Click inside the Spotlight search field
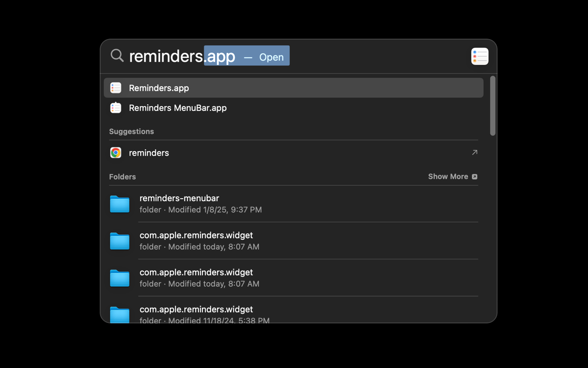Viewport: 588px width, 368px height. pos(171,56)
